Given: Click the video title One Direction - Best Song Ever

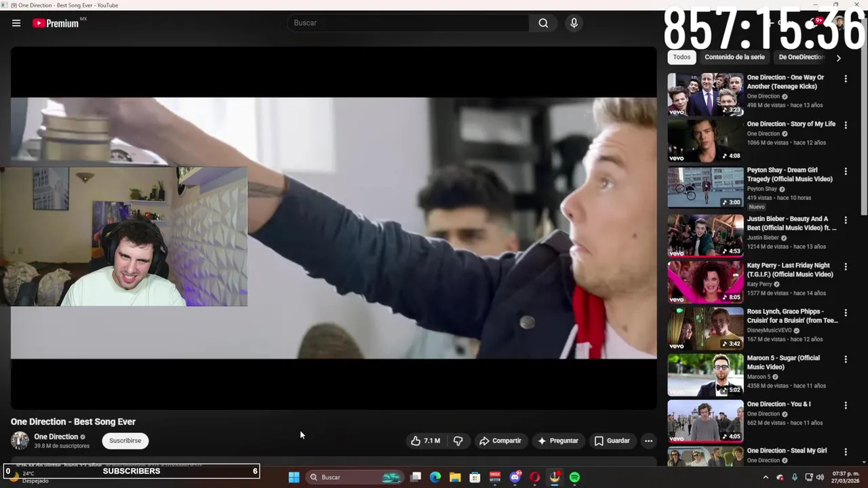Looking at the screenshot, I should [x=73, y=422].
